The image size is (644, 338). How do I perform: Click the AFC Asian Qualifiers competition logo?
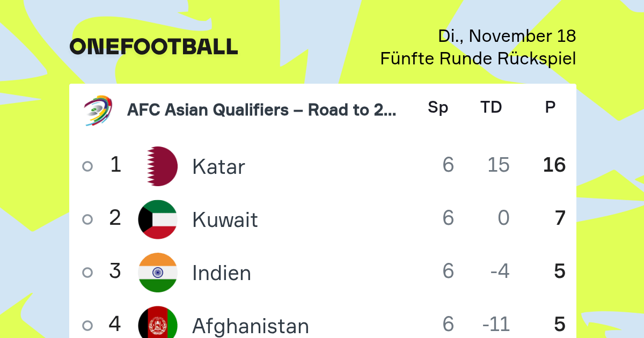[98, 111]
